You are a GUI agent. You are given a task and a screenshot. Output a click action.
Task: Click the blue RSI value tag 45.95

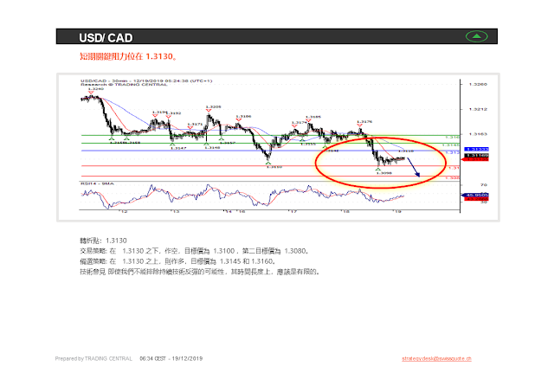pos(475,195)
